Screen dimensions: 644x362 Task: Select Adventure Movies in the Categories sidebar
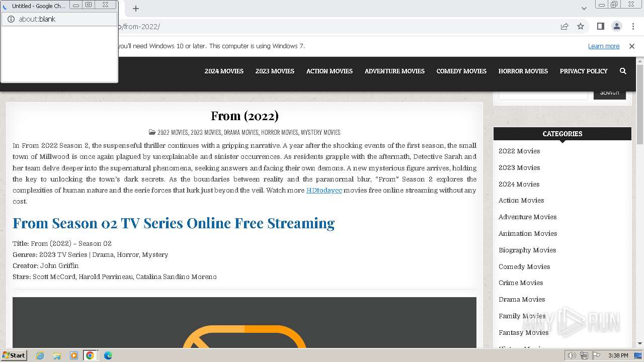coord(527,217)
